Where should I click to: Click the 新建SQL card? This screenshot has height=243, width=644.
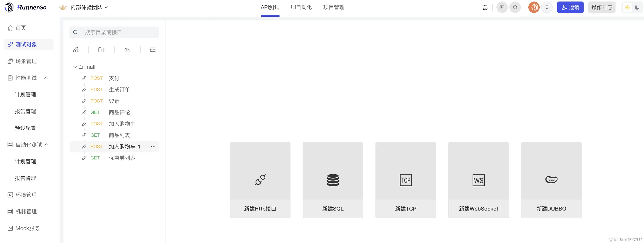click(333, 180)
